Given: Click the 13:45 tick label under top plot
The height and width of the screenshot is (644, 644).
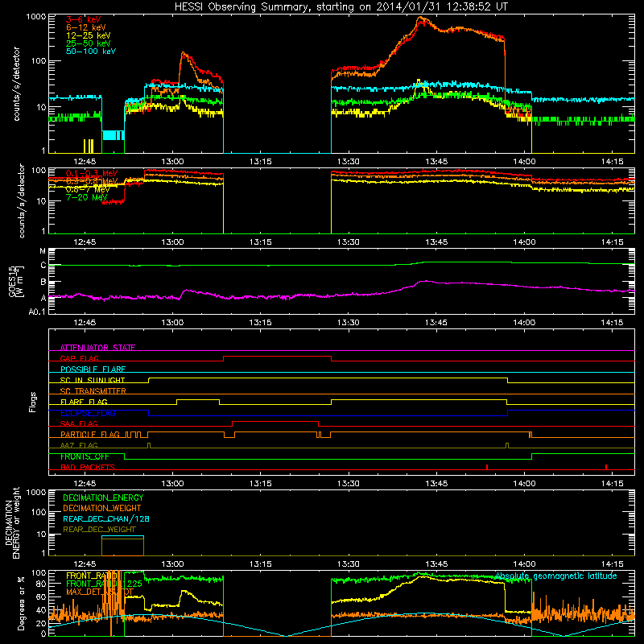Looking at the screenshot, I should [x=436, y=162].
